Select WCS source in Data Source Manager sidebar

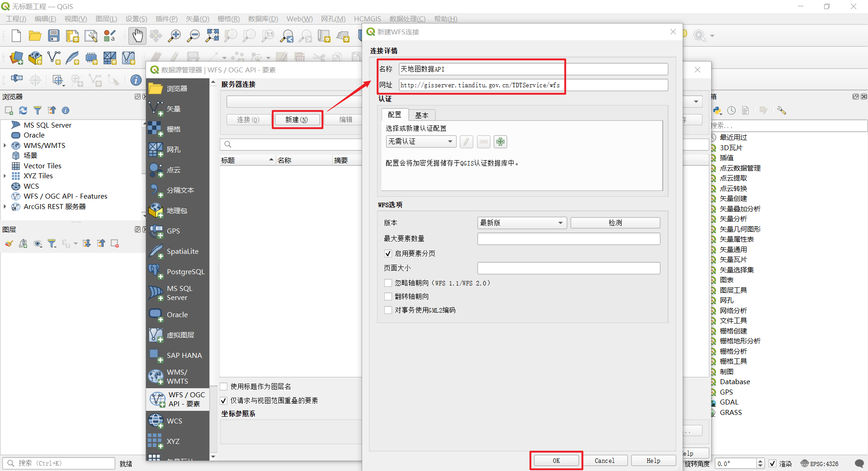pyautogui.click(x=178, y=421)
